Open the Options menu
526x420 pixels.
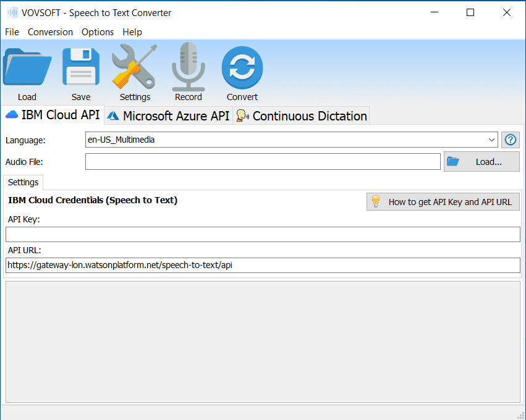tap(98, 32)
